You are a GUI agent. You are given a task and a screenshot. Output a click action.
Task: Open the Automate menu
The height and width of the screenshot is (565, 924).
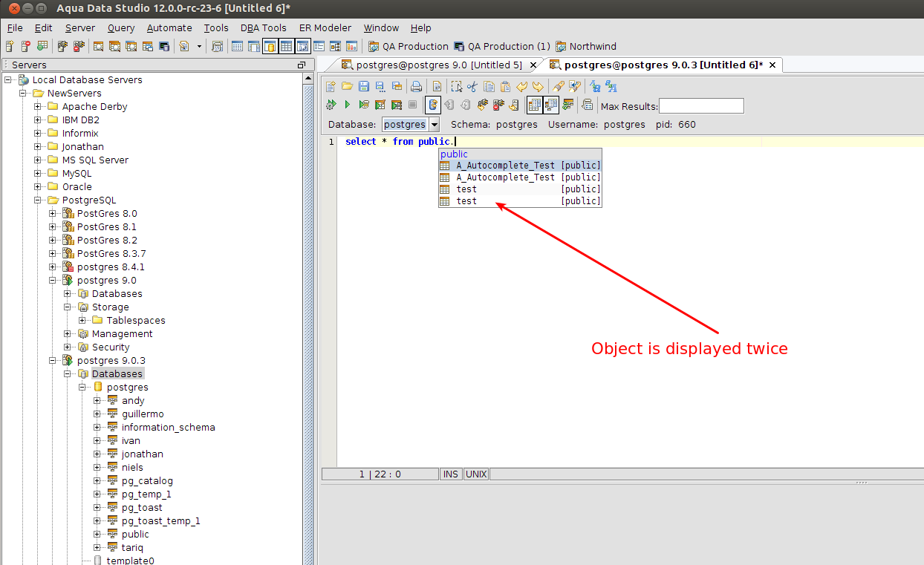point(169,27)
